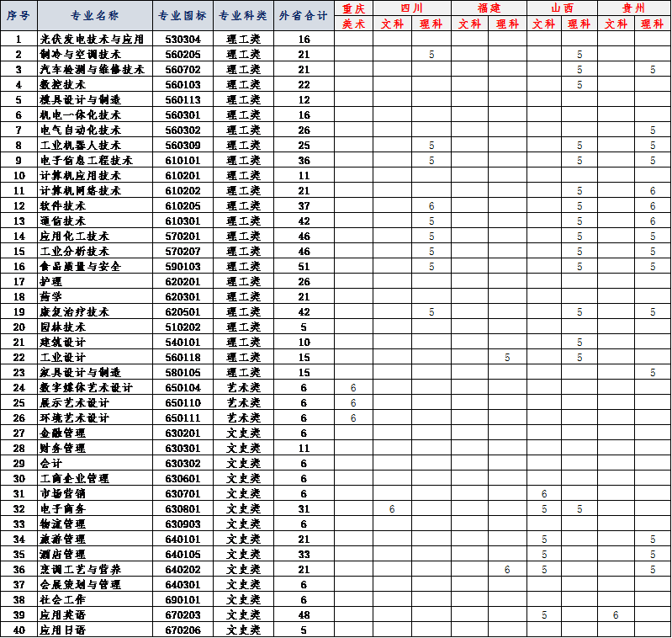This screenshot has height=638, width=672.
Task: Click the 展示艺术设计 cell
Action: pyautogui.click(x=95, y=403)
